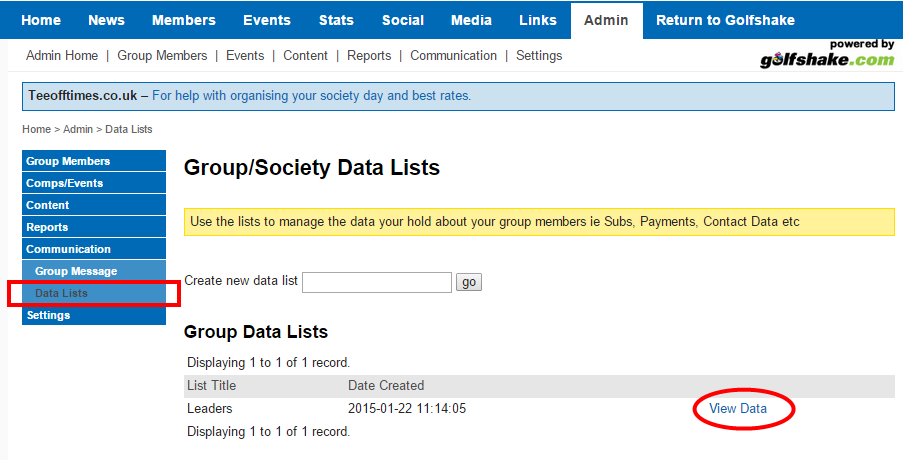Select the Media tab
903x460 pixels.
(x=471, y=20)
